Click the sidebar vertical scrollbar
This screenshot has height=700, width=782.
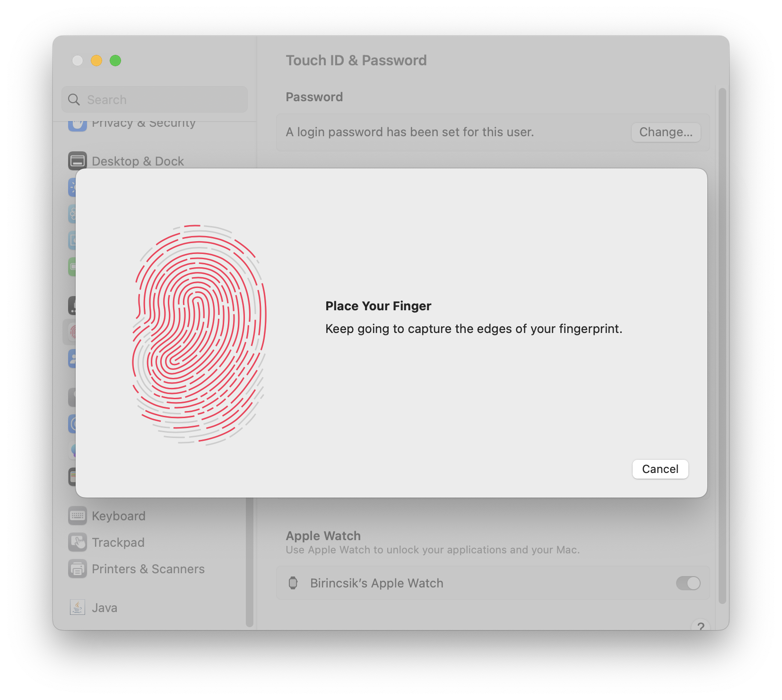coord(250,562)
